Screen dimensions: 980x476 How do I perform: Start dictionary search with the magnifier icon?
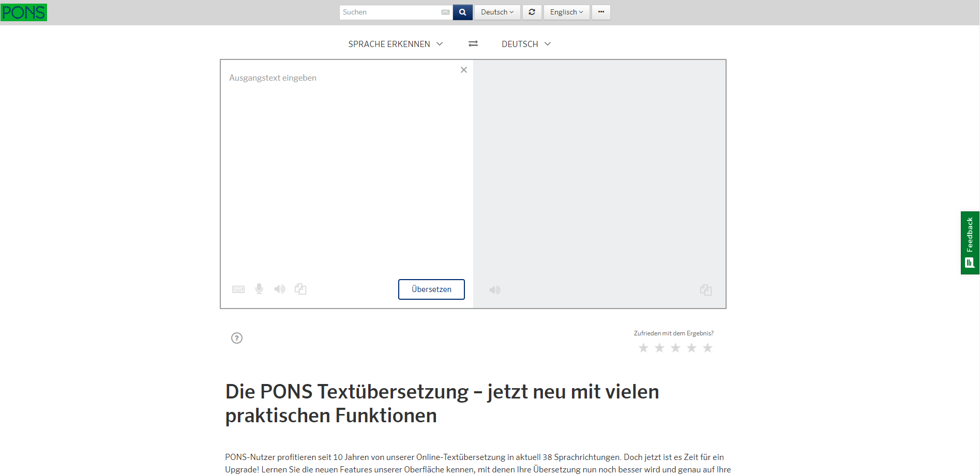coord(462,12)
